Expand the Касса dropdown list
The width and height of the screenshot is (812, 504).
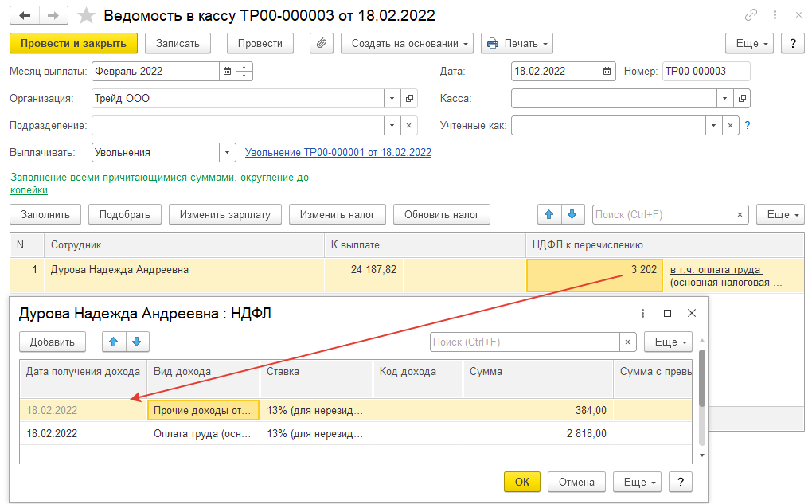point(724,99)
